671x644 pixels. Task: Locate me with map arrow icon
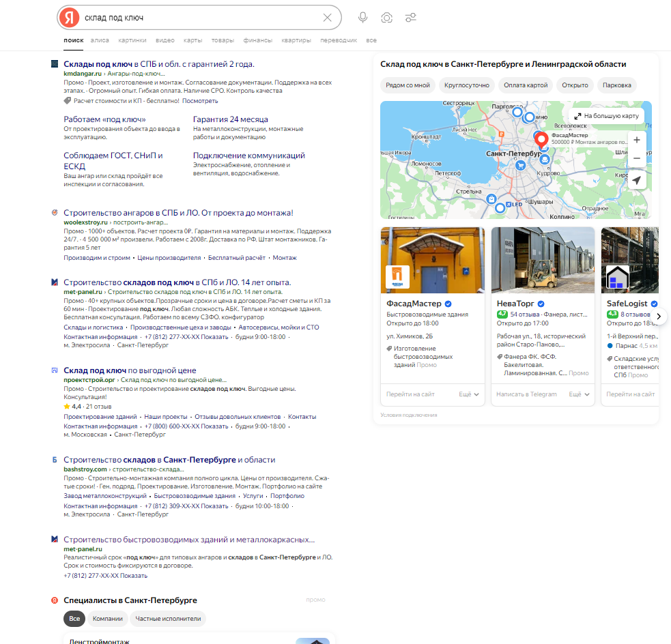point(637,181)
